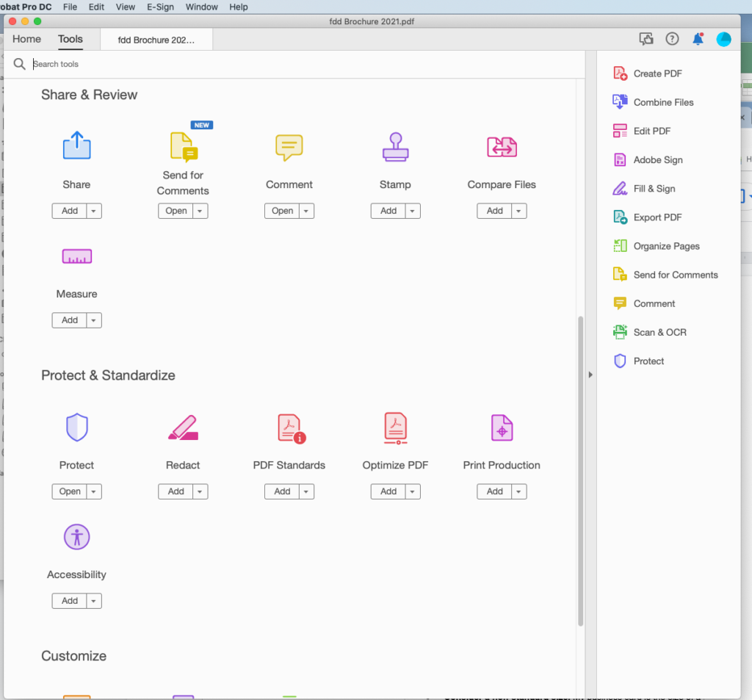
Task: Open the Help menu
Action: (x=239, y=7)
